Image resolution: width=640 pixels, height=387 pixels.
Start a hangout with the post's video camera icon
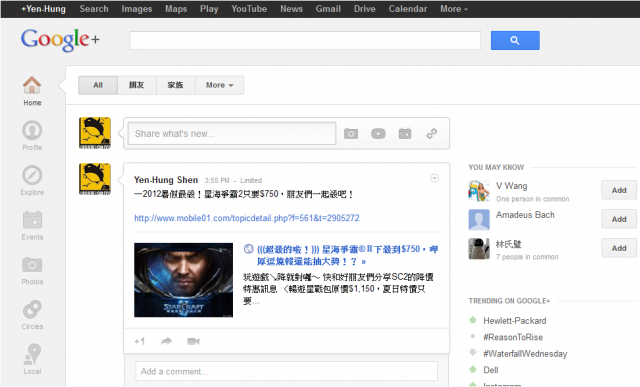tap(193, 341)
